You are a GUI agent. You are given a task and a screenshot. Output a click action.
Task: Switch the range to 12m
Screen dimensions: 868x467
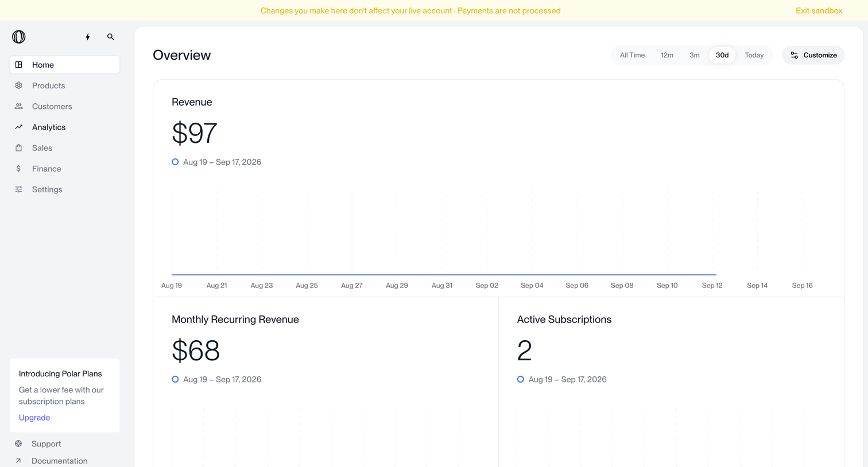click(x=667, y=55)
